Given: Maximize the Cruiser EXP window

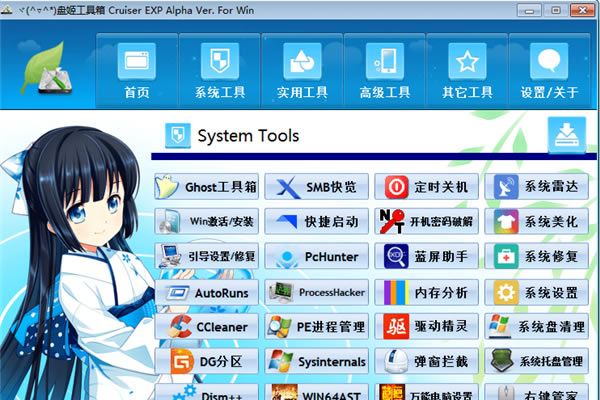Looking at the screenshot, I should pos(556,10).
